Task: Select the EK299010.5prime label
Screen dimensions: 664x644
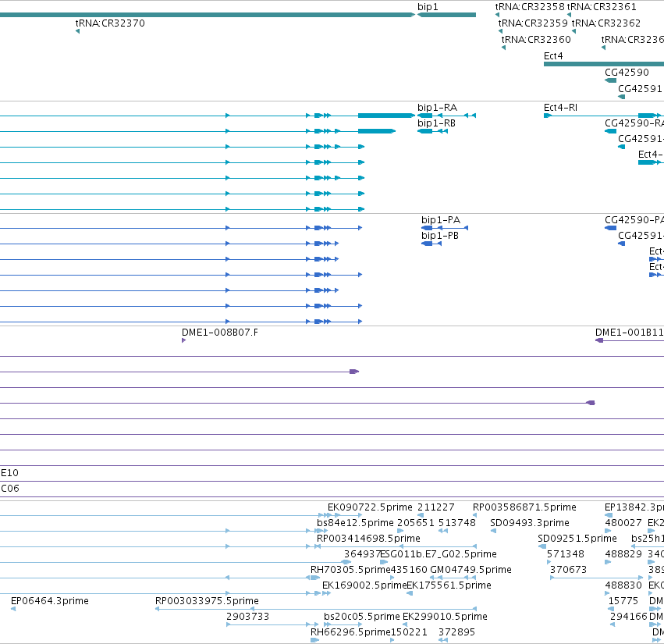Action: (445, 617)
